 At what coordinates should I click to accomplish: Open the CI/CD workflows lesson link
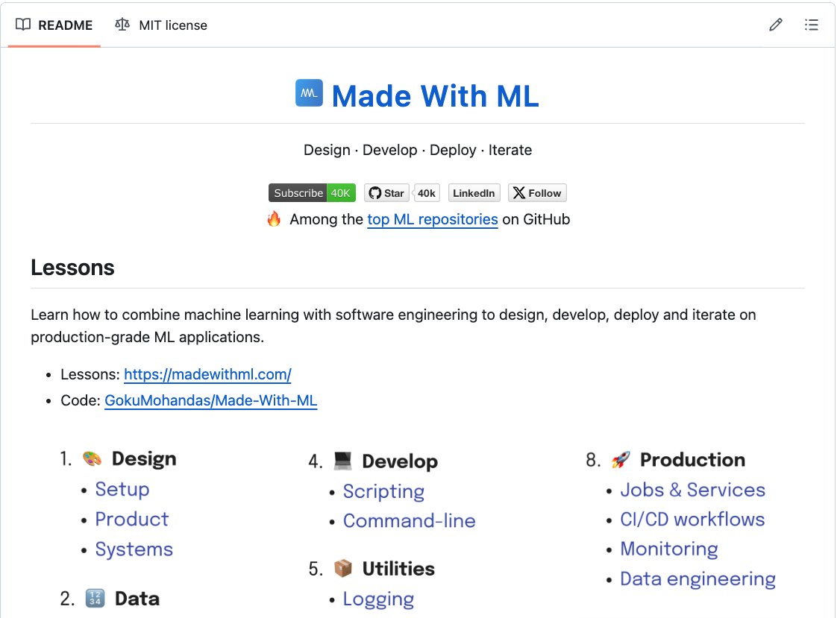(692, 520)
